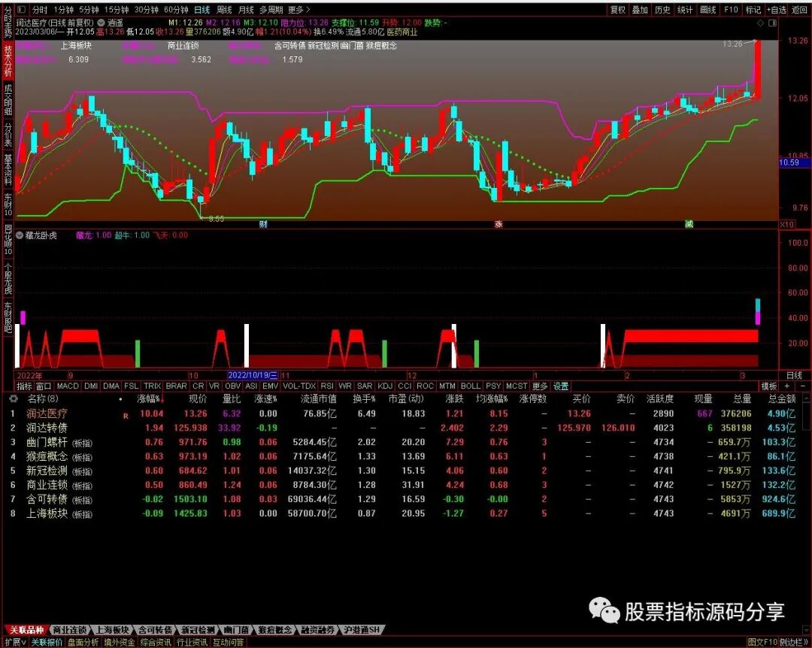Switch chart period to 30分钟
Image resolution: width=812 pixels, height=648 pixels.
tap(146, 10)
